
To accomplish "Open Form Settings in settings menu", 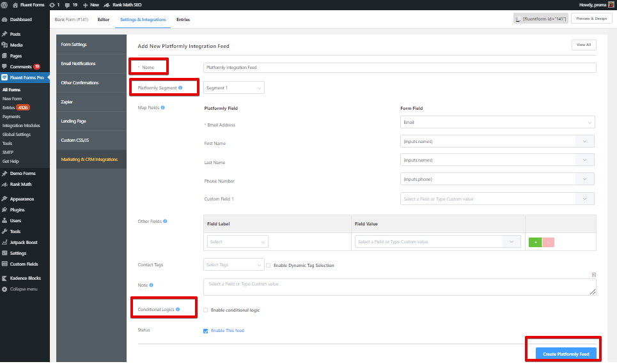I will (x=91, y=45).
